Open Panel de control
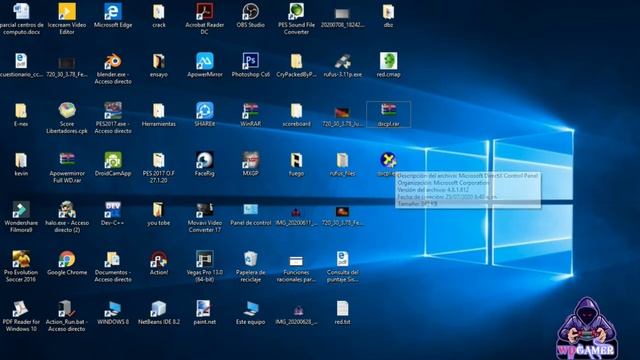The width and height of the screenshot is (640, 360). 251,214
